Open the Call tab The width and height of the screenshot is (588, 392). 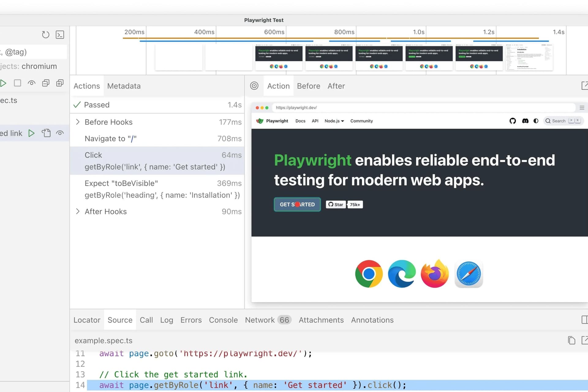(146, 320)
